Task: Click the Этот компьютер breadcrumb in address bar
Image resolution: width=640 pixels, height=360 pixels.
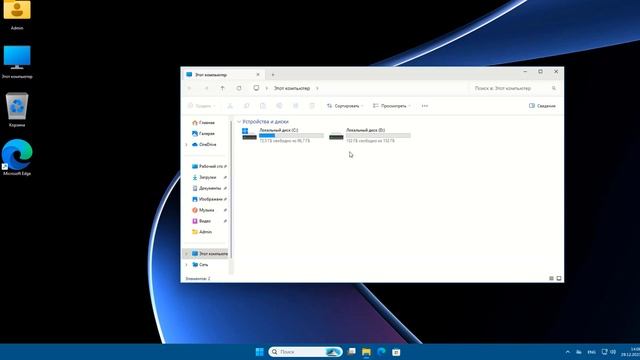Action: (x=291, y=88)
